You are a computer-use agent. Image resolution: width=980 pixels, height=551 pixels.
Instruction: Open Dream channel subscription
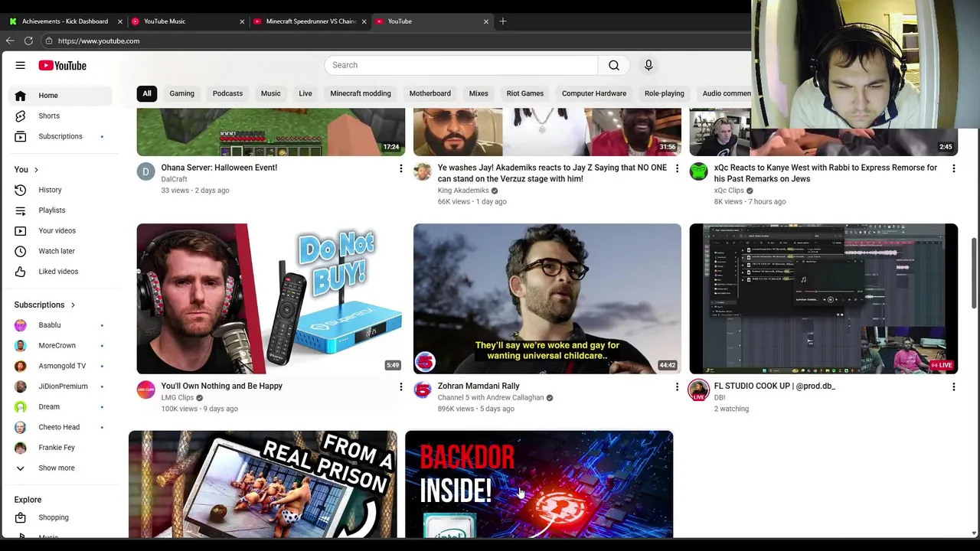(61, 406)
